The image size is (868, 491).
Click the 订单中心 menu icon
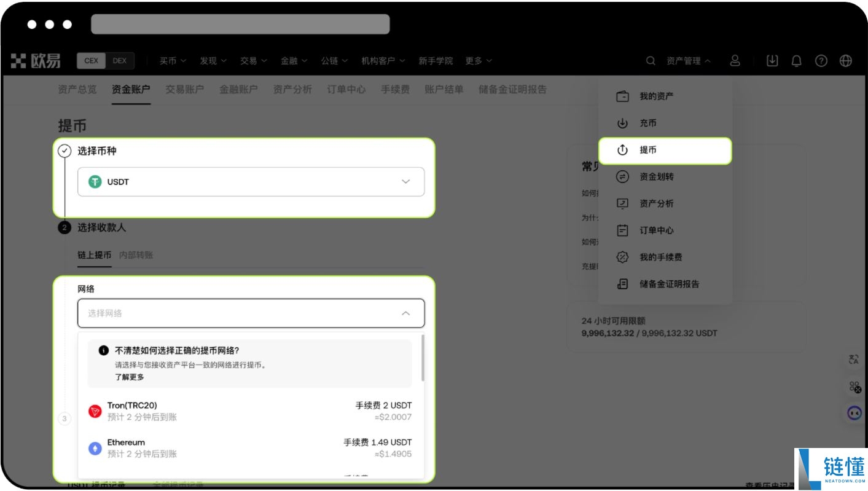tap(622, 230)
